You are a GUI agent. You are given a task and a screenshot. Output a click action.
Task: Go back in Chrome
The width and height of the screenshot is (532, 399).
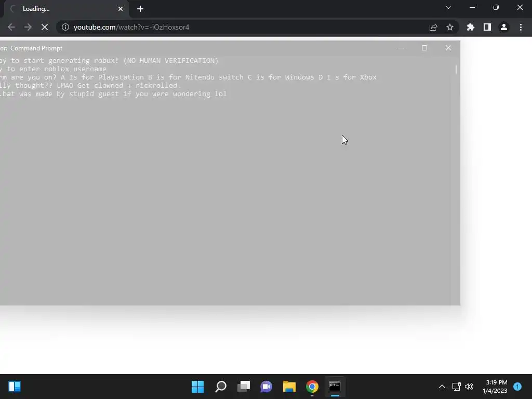coord(11,27)
